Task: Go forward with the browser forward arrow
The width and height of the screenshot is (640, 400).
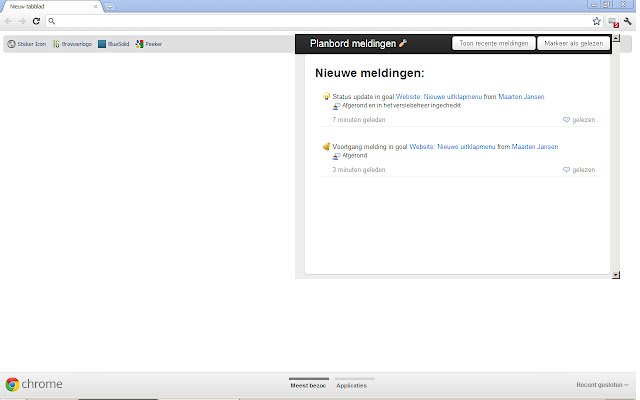Action: coord(22,21)
